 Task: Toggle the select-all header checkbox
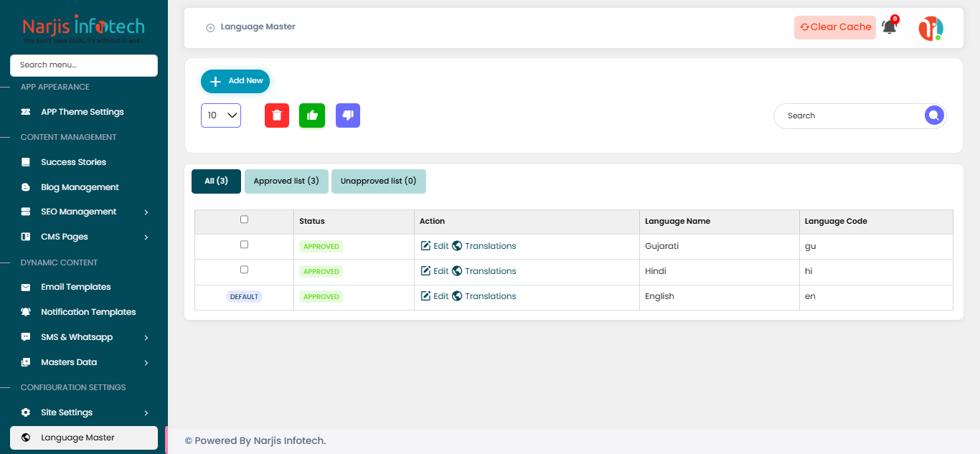(x=244, y=219)
